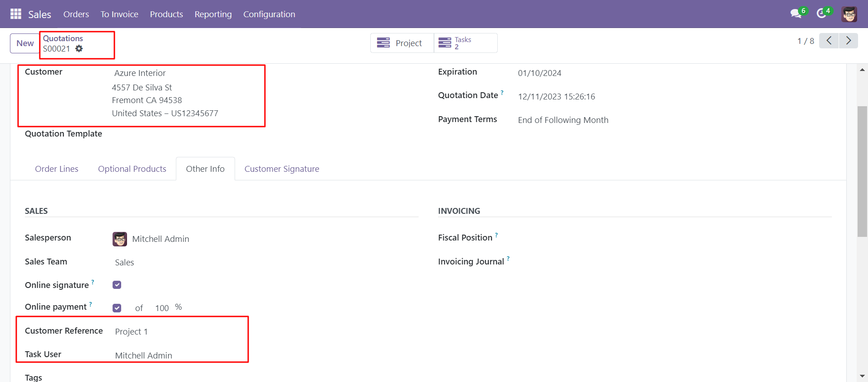Viewport: 868px width, 382px height.
Task: Open the Reporting menu
Action: [x=213, y=14]
